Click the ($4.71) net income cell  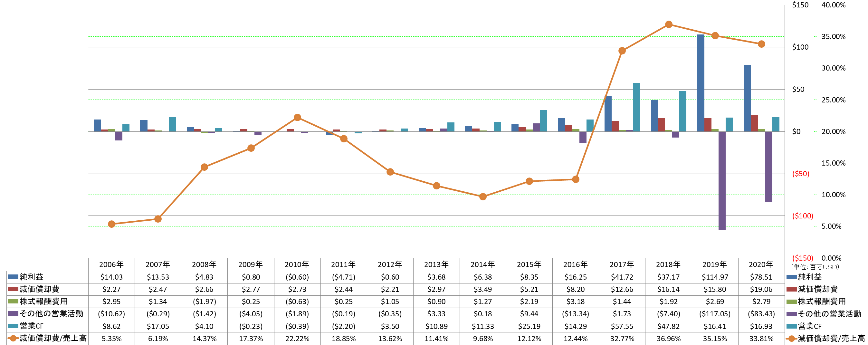pos(344,277)
